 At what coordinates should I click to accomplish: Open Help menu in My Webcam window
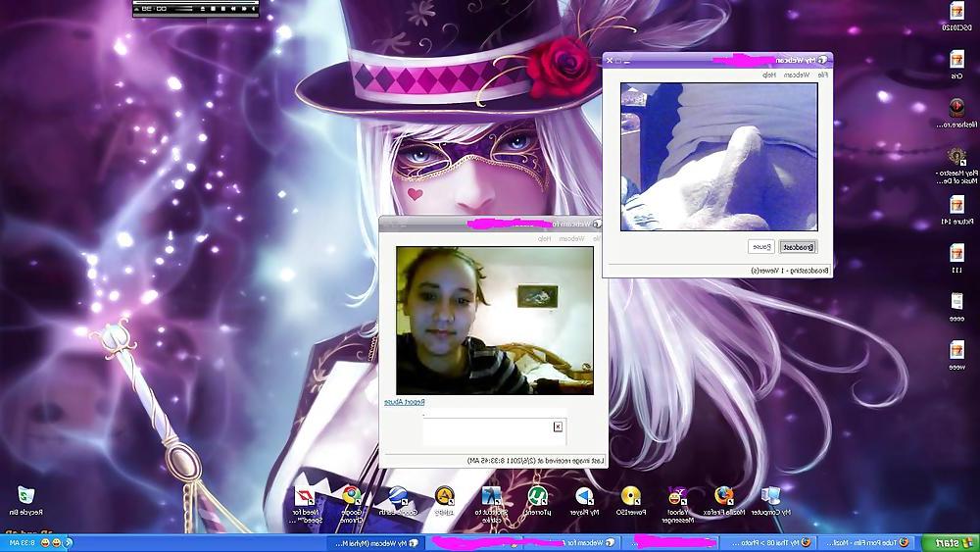tap(768, 75)
